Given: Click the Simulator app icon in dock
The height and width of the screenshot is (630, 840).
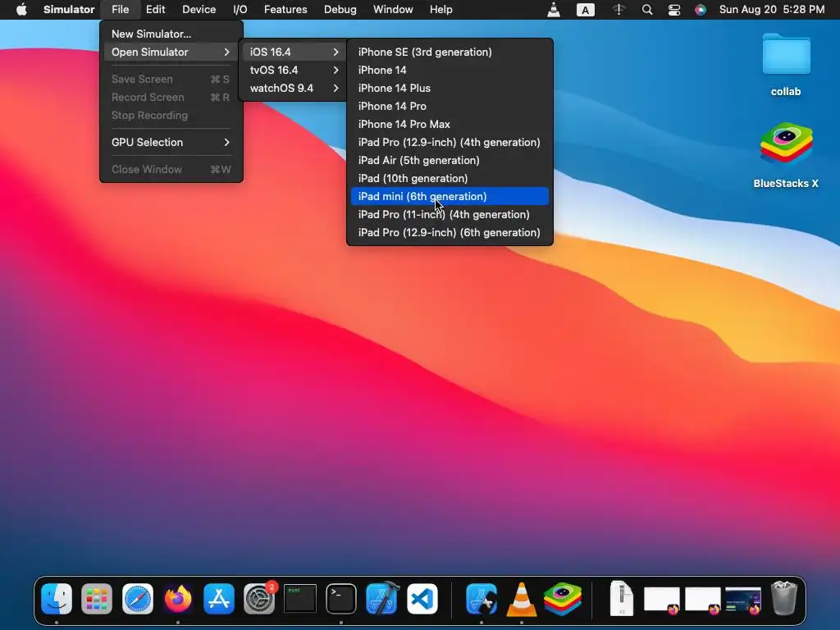Looking at the screenshot, I should 481,598.
